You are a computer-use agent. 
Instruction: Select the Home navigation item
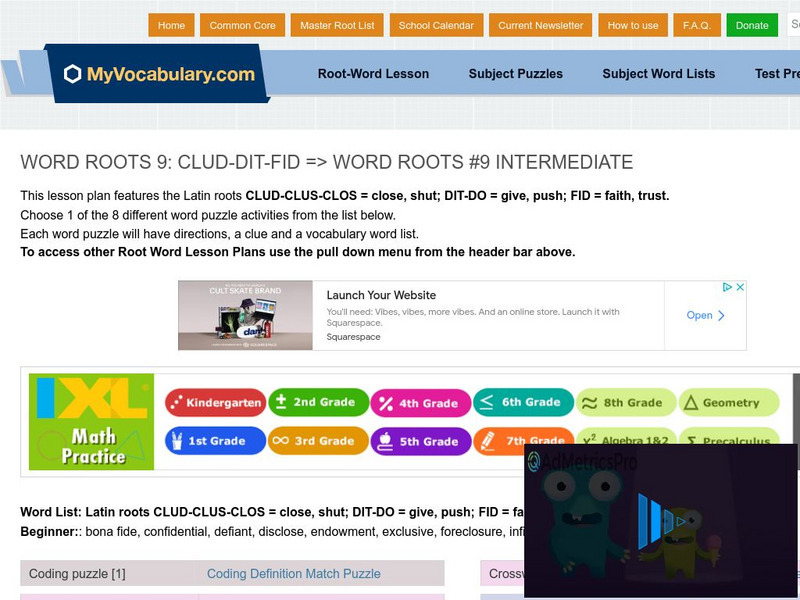coord(171,26)
